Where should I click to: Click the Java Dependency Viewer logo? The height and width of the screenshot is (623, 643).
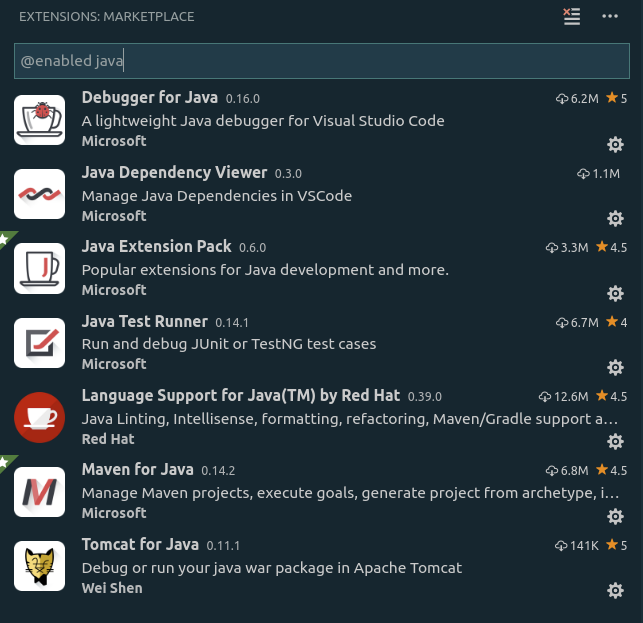40,194
